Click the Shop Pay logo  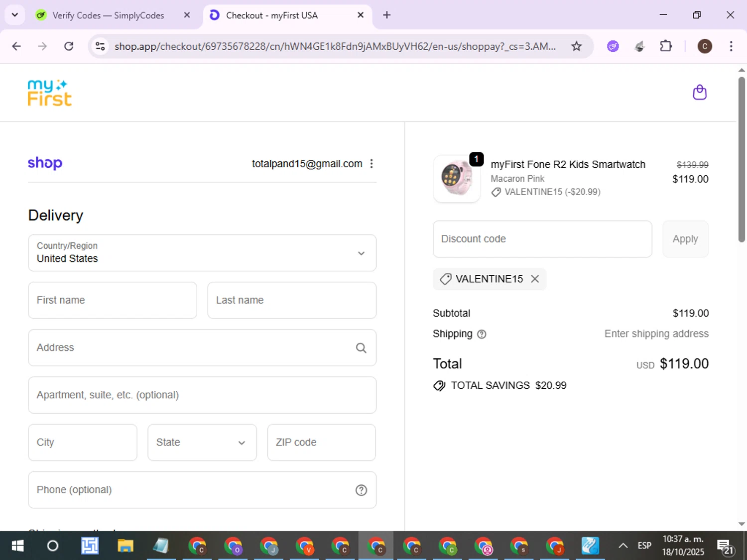click(45, 163)
